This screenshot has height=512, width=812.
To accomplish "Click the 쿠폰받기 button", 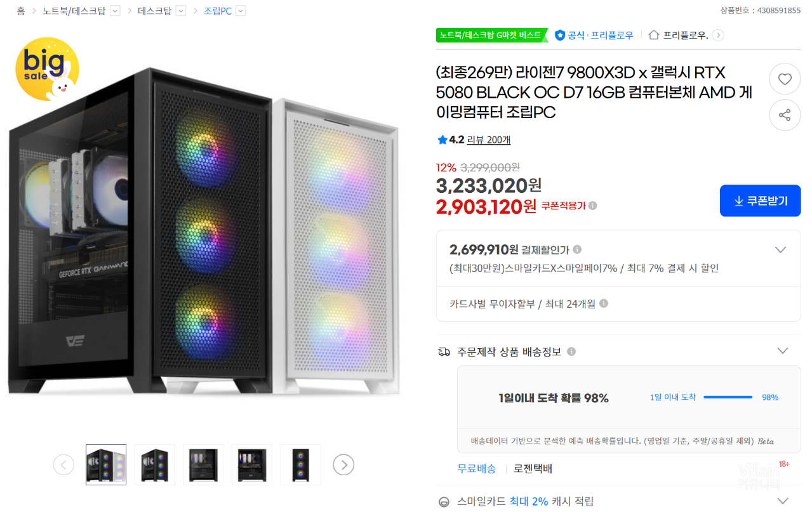I will pos(760,200).
